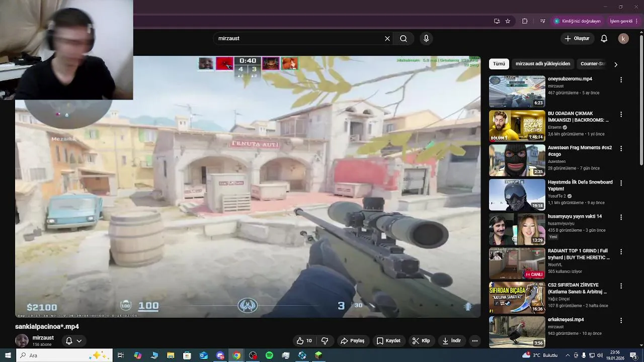Image resolution: width=644 pixels, height=362 pixels.
Task: Open the weather widget showing 3°C Bulutlu
Action: [540, 355]
